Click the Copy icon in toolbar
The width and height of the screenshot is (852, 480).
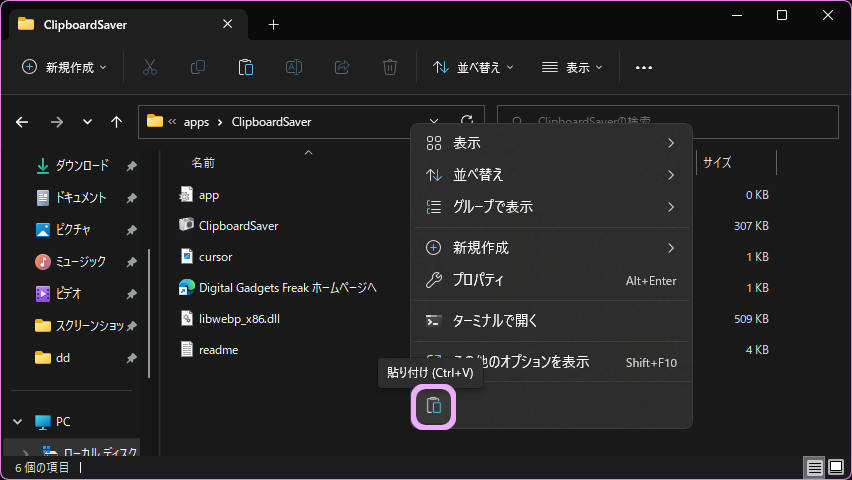coord(198,67)
